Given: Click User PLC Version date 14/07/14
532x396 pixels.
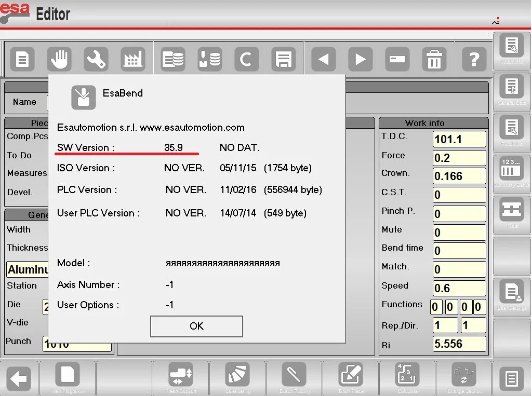Looking at the screenshot, I should coord(238,213).
